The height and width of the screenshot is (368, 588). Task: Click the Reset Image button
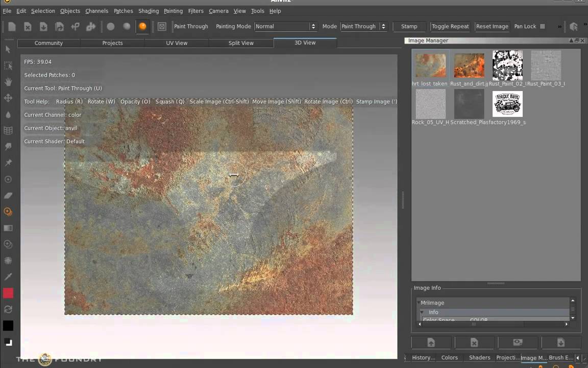(492, 27)
